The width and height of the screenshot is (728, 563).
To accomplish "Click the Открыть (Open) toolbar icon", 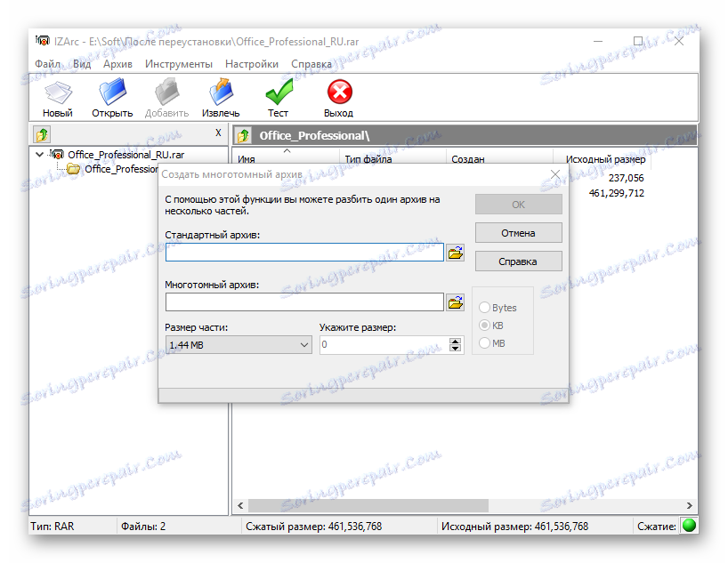I will pos(112,92).
